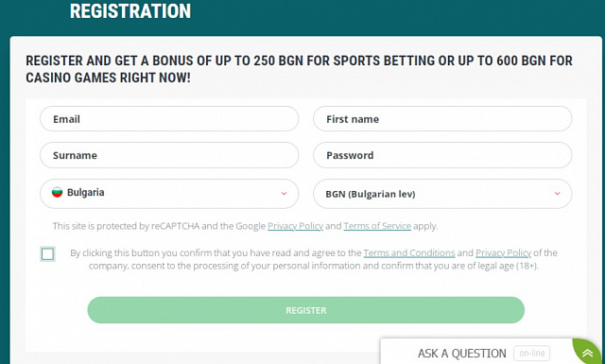This screenshot has width=605, height=364.
Task: Open the BGN (Bulgarian lev) currency dropdown
Action: (x=442, y=194)
